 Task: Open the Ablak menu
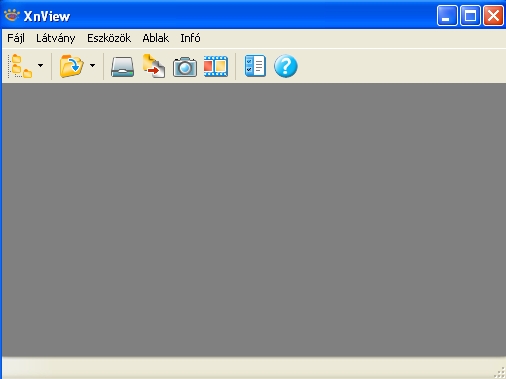tap(156, 38)
